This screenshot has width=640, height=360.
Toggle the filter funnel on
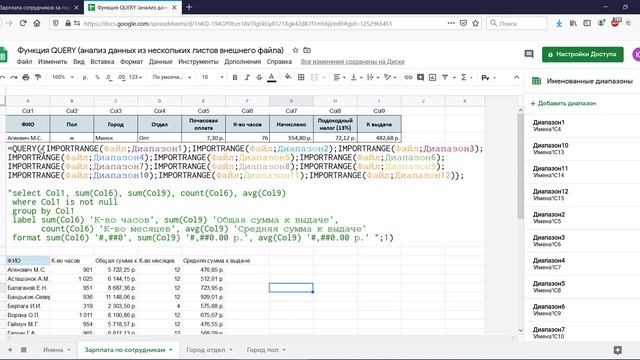(x=445, y=77)
